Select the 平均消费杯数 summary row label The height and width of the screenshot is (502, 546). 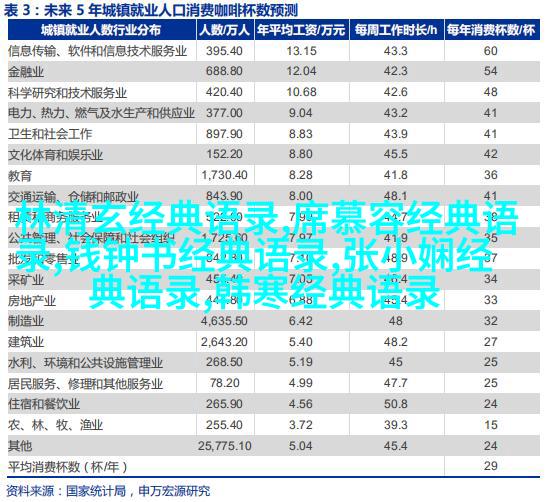[68, 466]
